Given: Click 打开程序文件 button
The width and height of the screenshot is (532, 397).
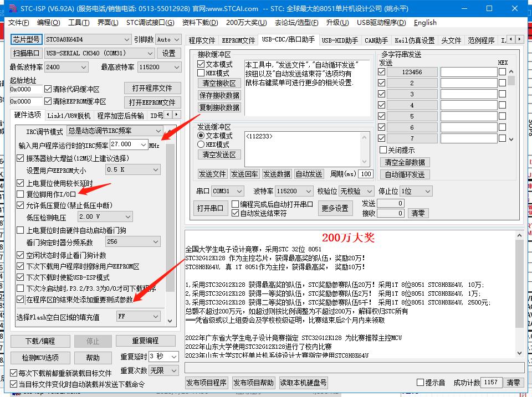Looking at the screenshot, I should (152, 88).
